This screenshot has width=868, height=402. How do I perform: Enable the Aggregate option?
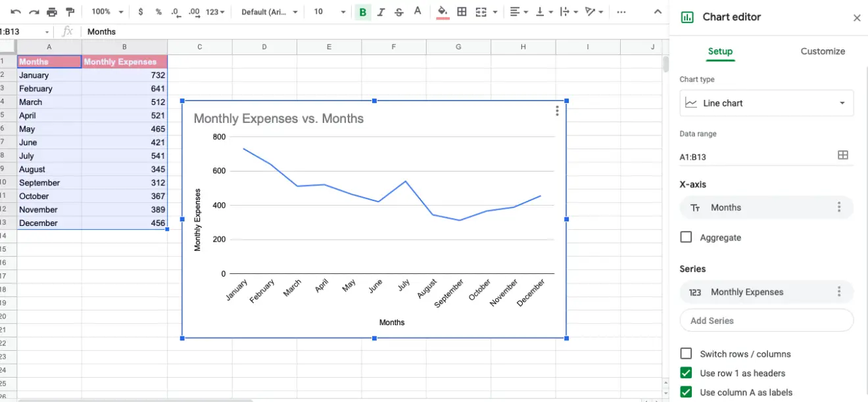click(x=686, y=237)
